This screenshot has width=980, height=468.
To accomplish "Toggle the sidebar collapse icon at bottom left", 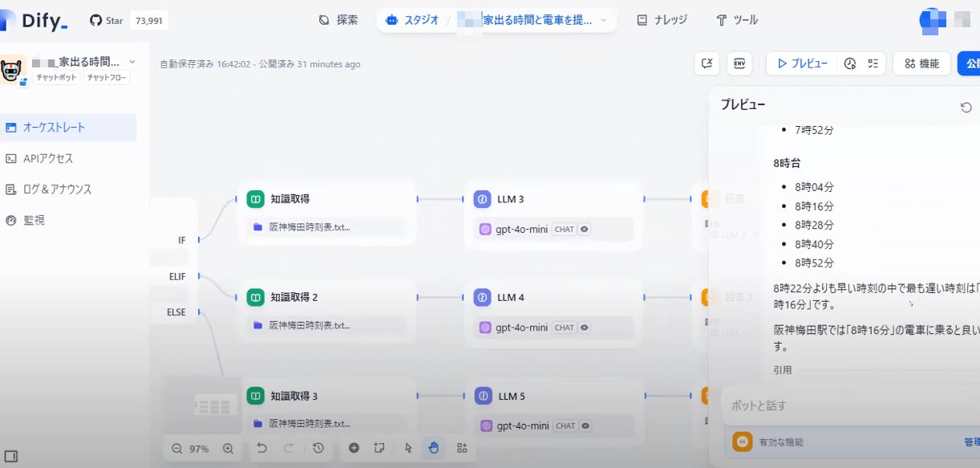I will click(x=11, y=456).
